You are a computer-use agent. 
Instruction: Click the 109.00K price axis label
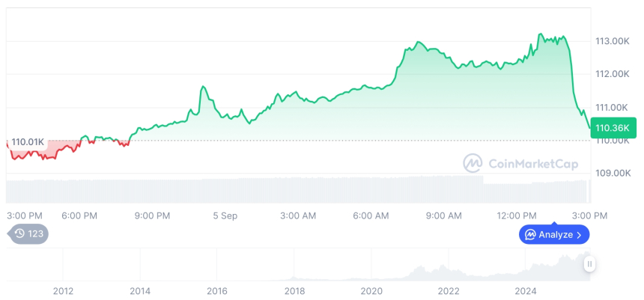tap(611, 173)
